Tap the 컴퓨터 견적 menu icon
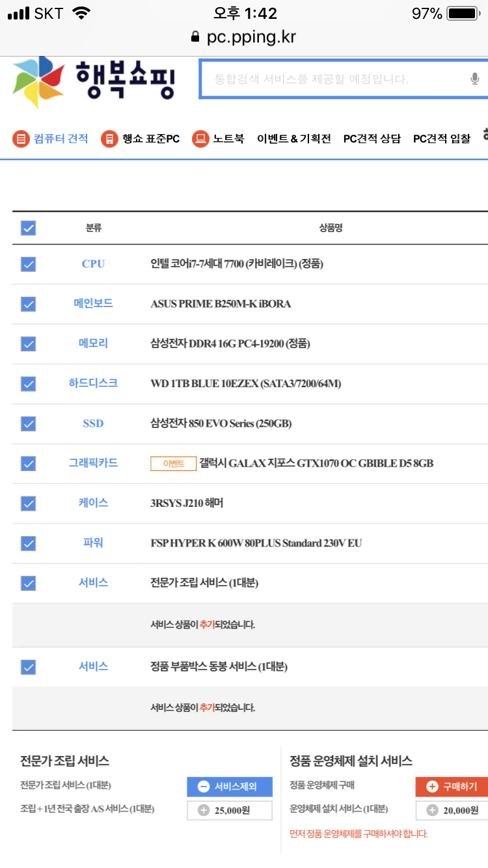 pyautogui.click(x=21, y=139)
